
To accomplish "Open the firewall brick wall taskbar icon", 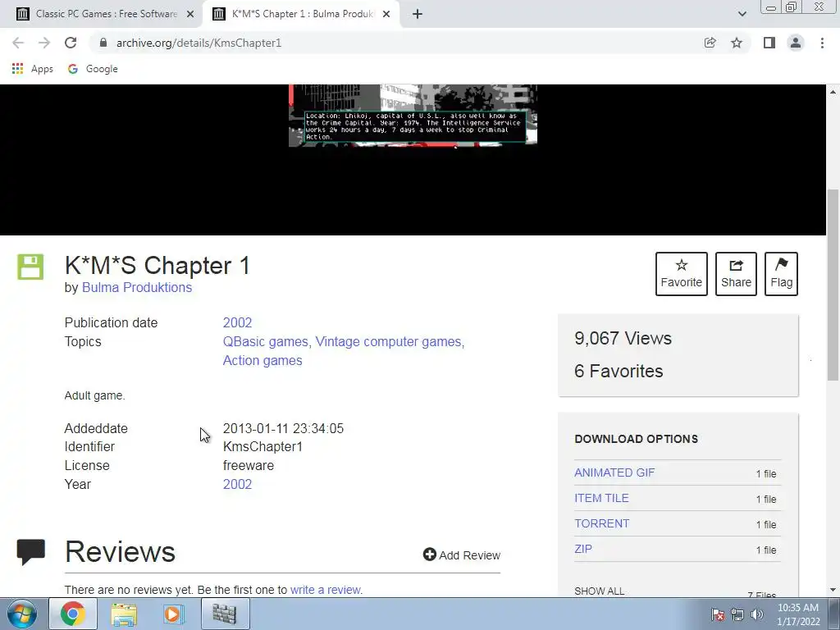I will (x=225, y=614).
